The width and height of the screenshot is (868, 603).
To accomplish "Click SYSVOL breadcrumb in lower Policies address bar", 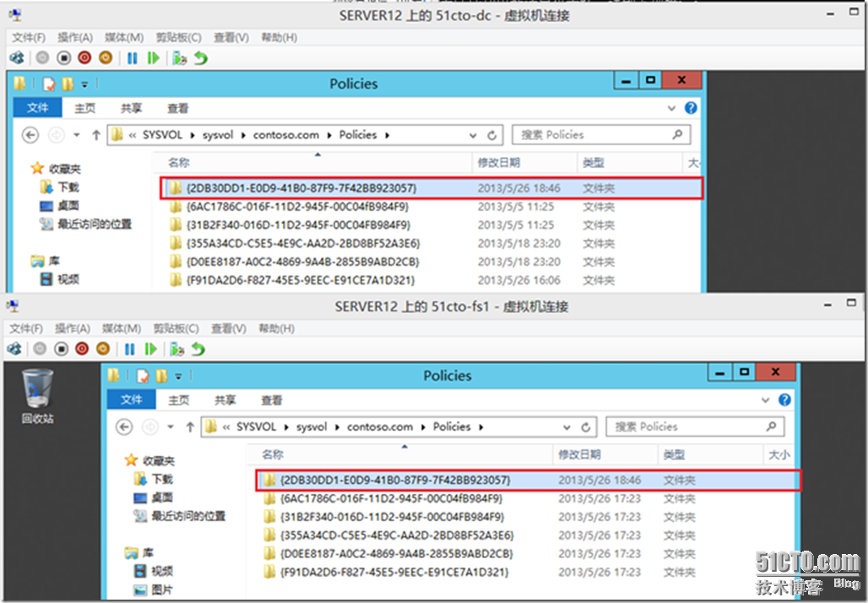I will point(257,427).
